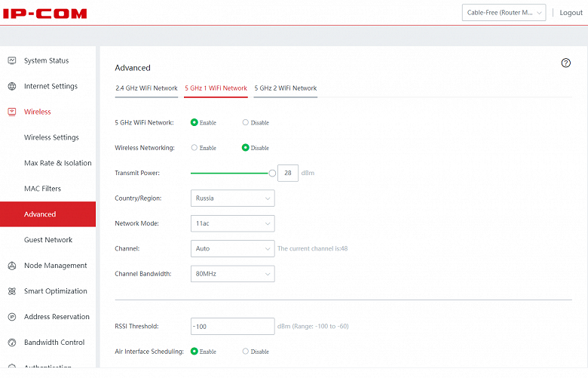Viewport: 588px width, 378px height.
Task: Click the System Status monitor icon
Action: point(11,60)
